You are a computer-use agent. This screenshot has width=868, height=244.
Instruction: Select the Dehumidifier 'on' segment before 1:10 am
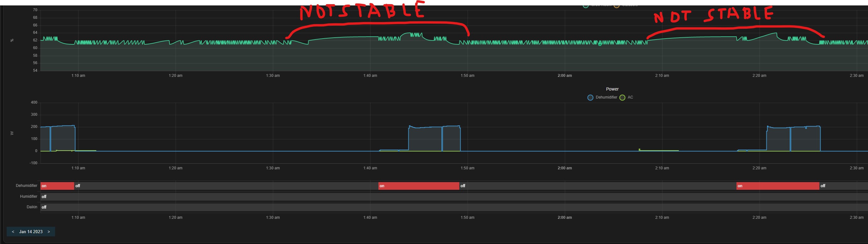pos(57,186)
